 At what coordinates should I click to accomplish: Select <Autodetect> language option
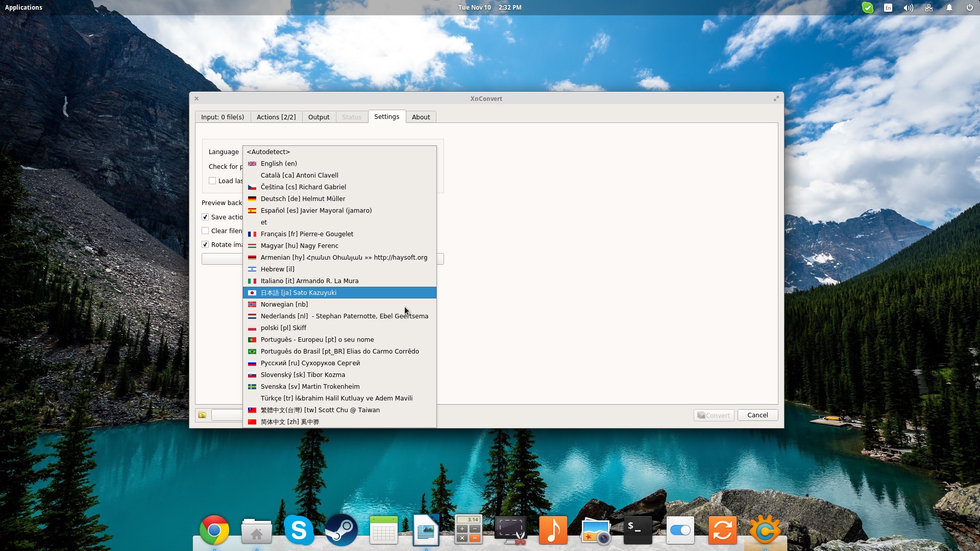point(339,152)
